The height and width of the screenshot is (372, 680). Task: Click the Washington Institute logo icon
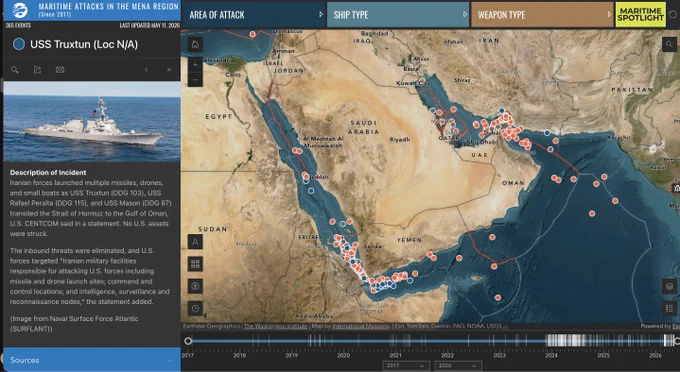click(19, 10)
